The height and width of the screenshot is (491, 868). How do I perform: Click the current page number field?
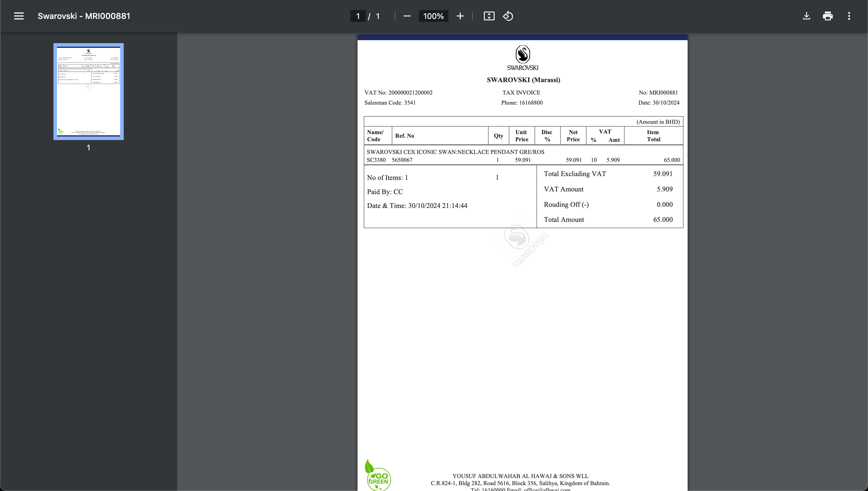(358, 16)
